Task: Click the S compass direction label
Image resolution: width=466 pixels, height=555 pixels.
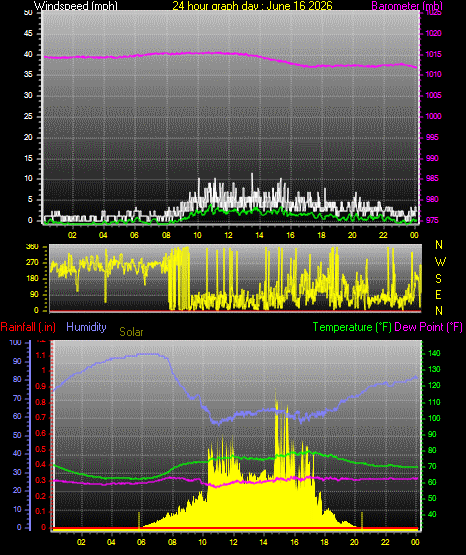Action: [438, 279]
